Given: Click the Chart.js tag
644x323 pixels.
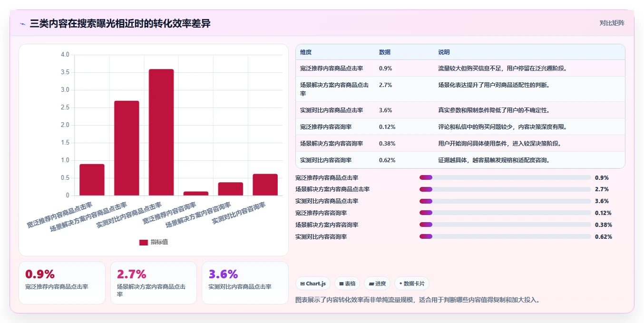Looking at the screenshot, I should (x=312, y=284).
